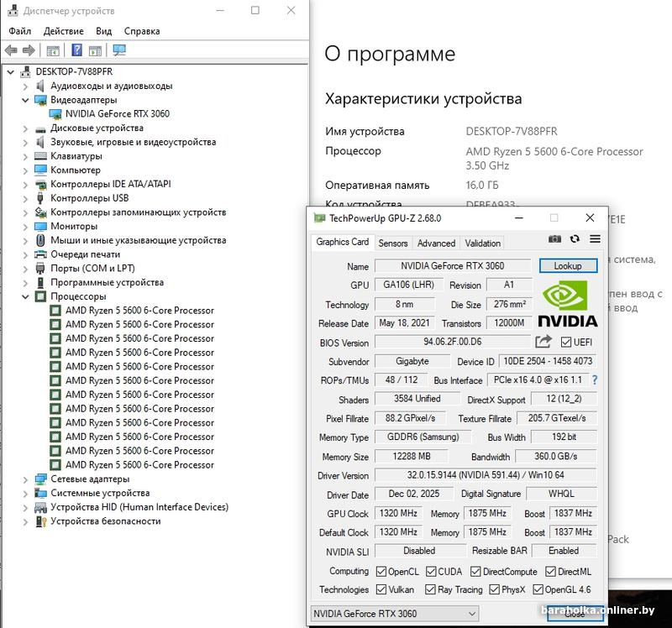Viewport: 672px width, 628px height.
Task: Open the GPU-Z hamburger menu
Action: click(x=595, y=239)
